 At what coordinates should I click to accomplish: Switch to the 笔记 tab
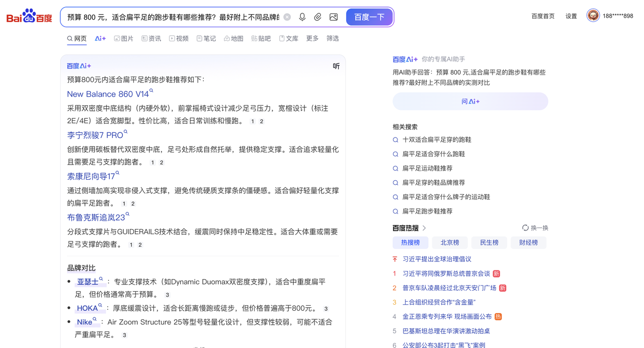coord(206,38)
